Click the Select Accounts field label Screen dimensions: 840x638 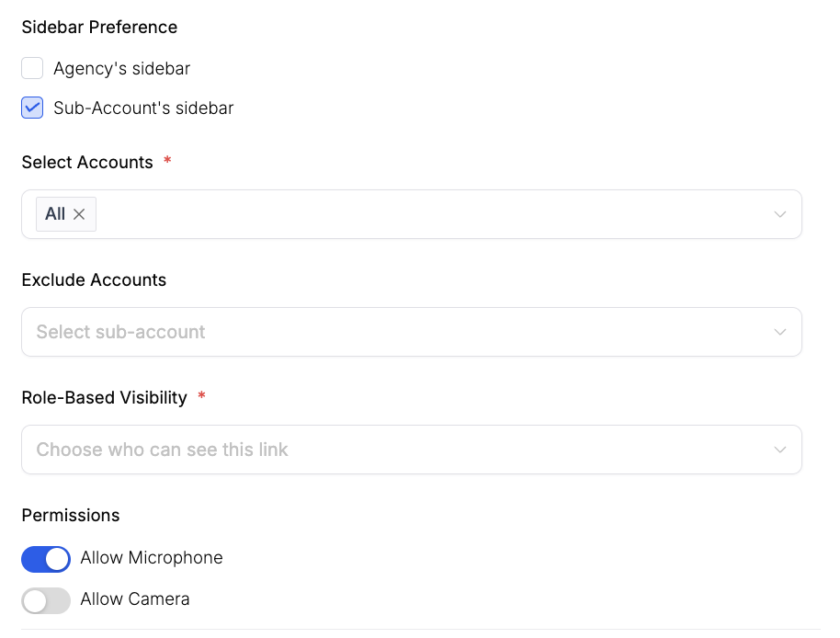(87, 163)
